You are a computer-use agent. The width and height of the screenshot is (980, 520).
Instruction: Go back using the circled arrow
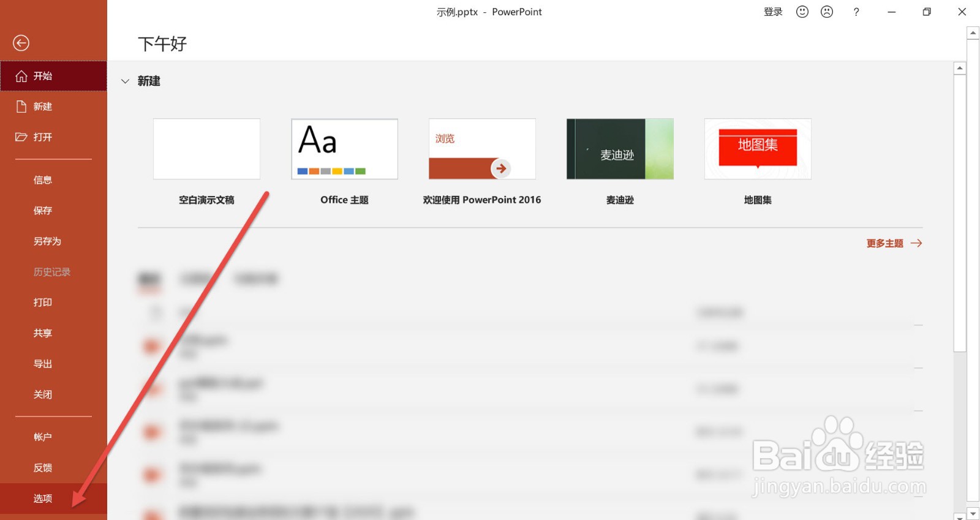(21, 43)
